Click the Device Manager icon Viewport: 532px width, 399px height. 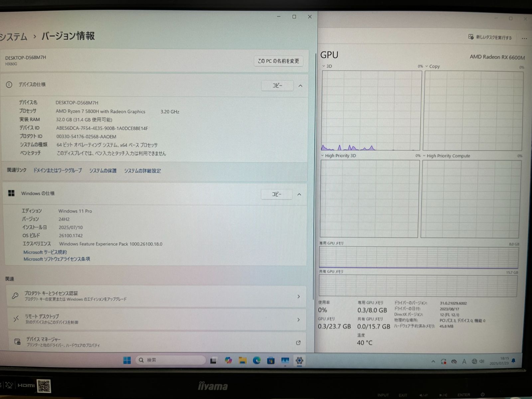tap(18, 341)
